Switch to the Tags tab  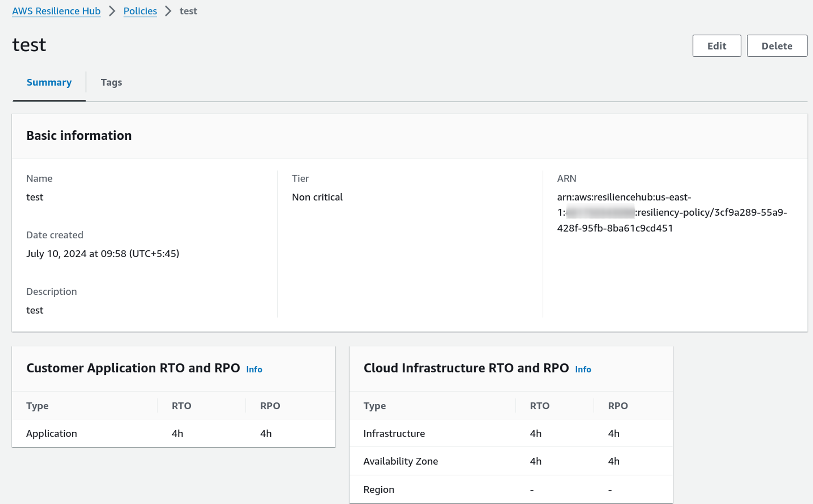[111, 82]
